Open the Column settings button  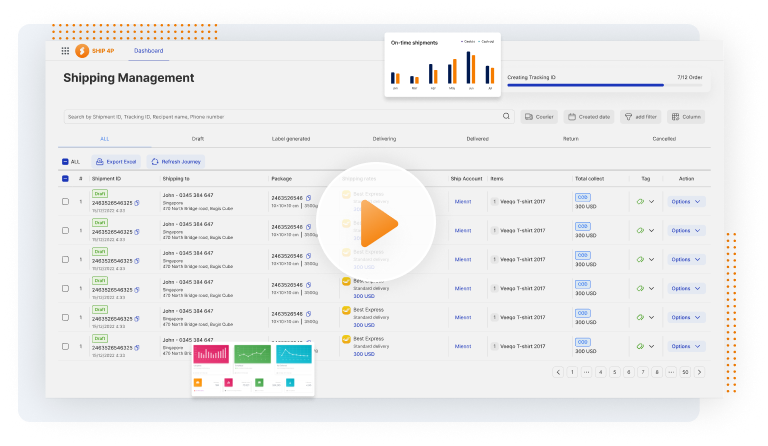[686, 117]
